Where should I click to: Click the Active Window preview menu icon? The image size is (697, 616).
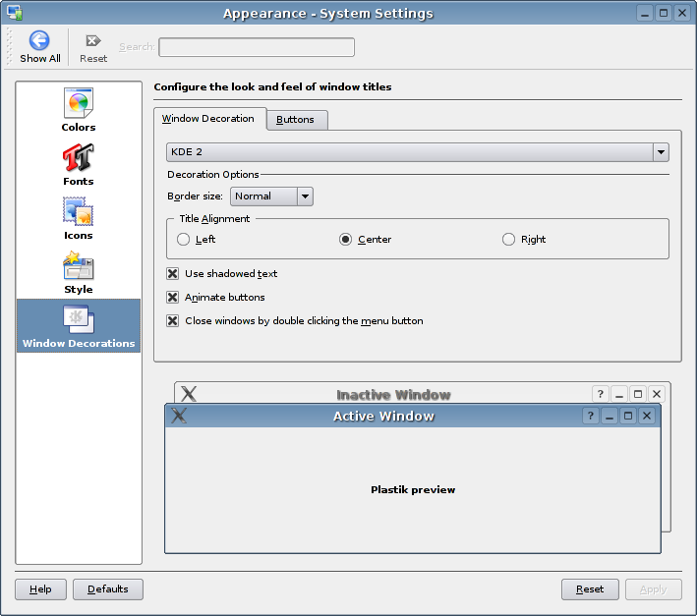pos(179,416)
